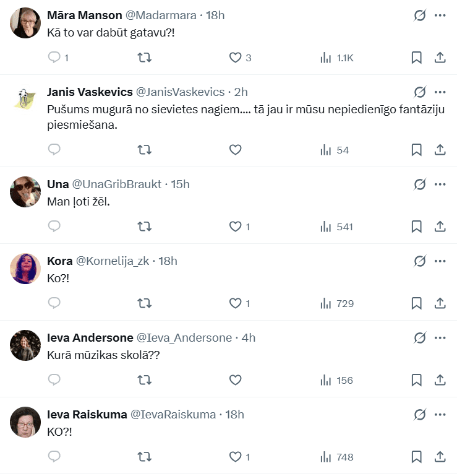Share Janis Vaskevics' tweet
Screen dimensions: 457x476
440,150
